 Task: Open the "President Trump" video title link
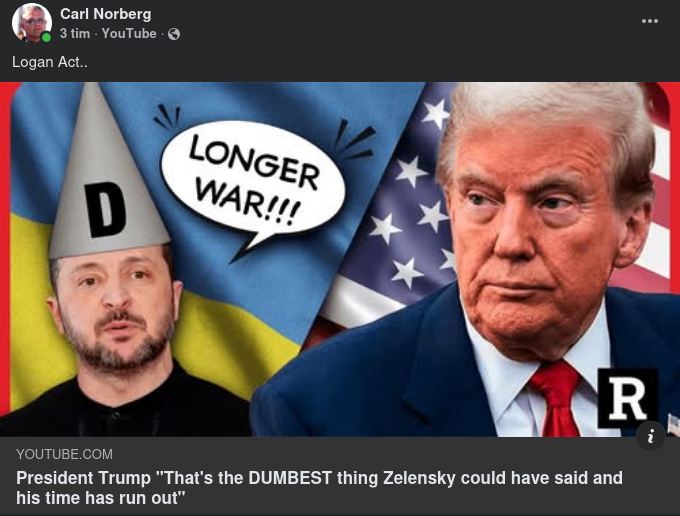pos(319,488)
